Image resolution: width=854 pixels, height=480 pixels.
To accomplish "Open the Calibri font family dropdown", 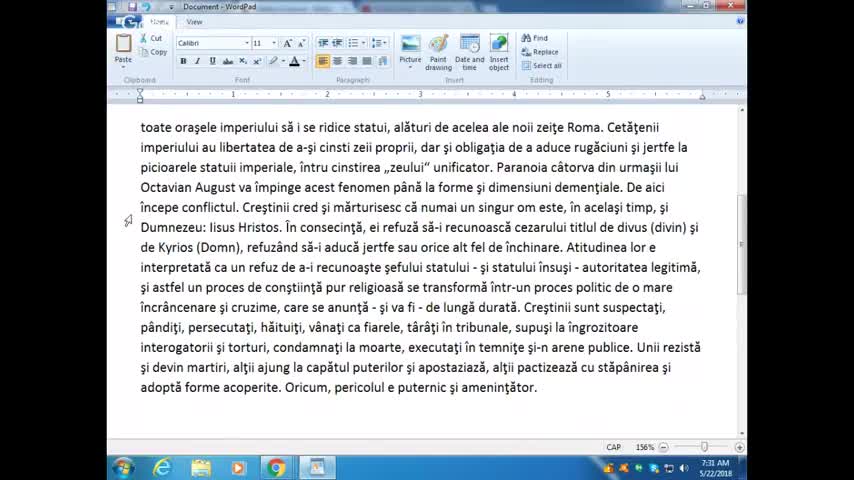I will [247, 43].
